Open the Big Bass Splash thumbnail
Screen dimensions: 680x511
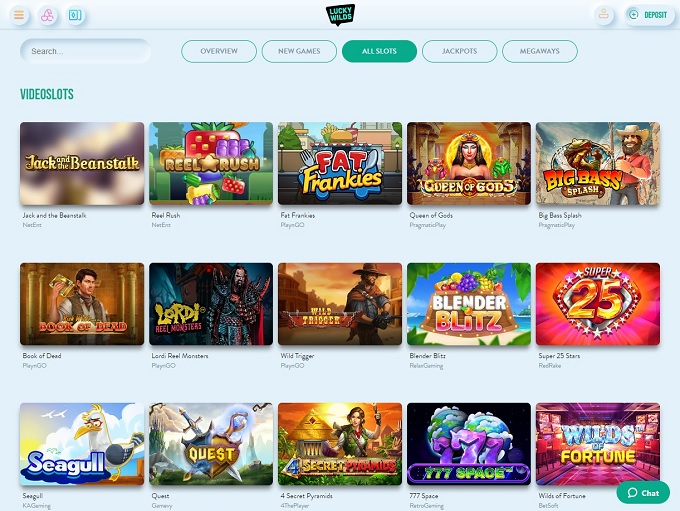click(598, 163)
